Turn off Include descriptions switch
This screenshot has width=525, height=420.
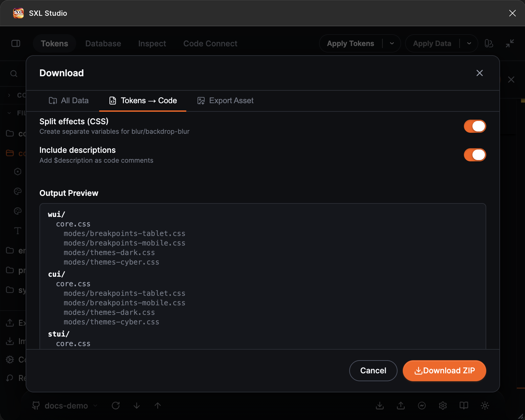pyautogui.click(x=475, y=155)
